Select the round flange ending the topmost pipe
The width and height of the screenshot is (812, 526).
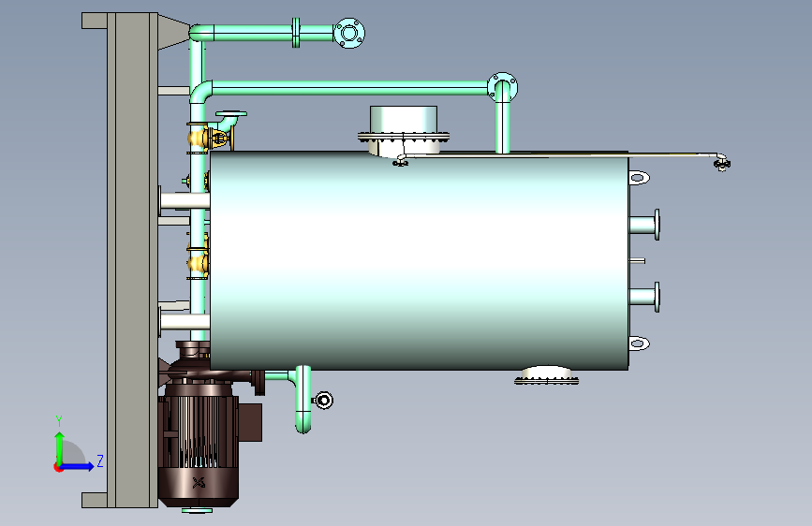click(349, 33)
